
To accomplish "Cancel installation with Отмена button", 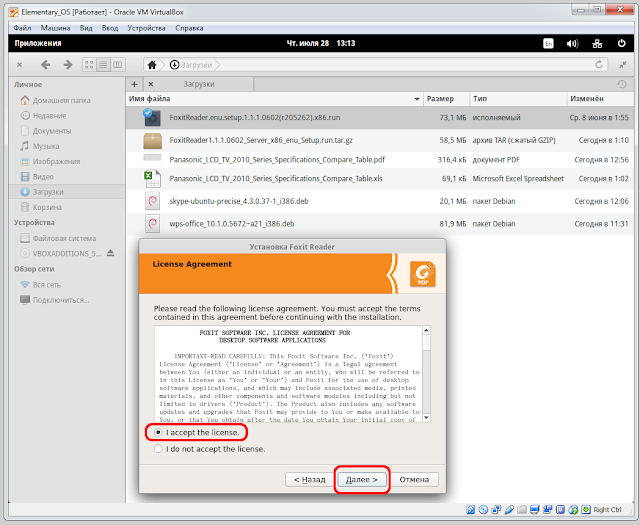I will pos(414,480).
